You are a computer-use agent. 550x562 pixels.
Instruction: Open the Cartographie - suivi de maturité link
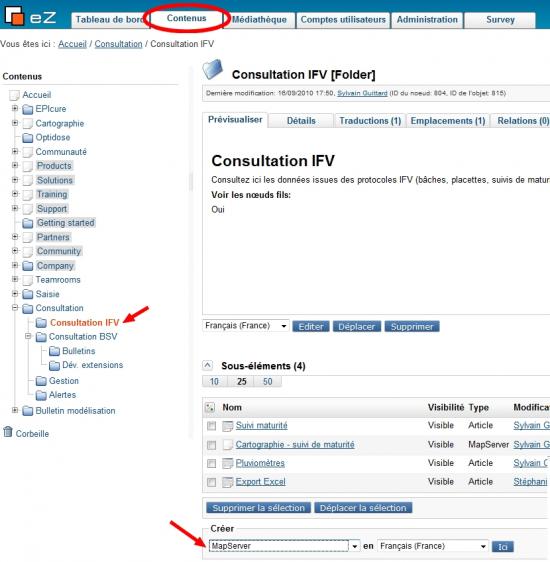295,444
